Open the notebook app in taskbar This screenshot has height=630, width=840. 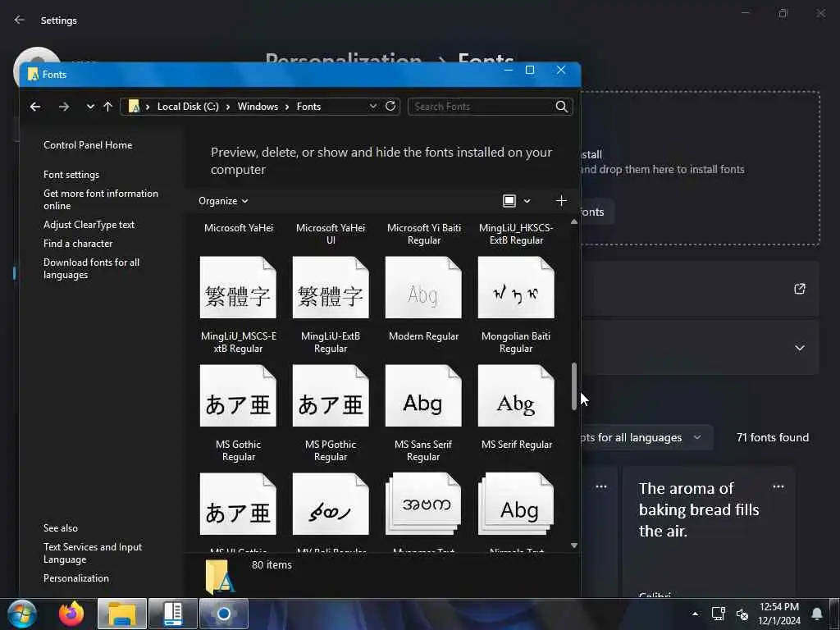pyautogui.click(x=173, y=614)
